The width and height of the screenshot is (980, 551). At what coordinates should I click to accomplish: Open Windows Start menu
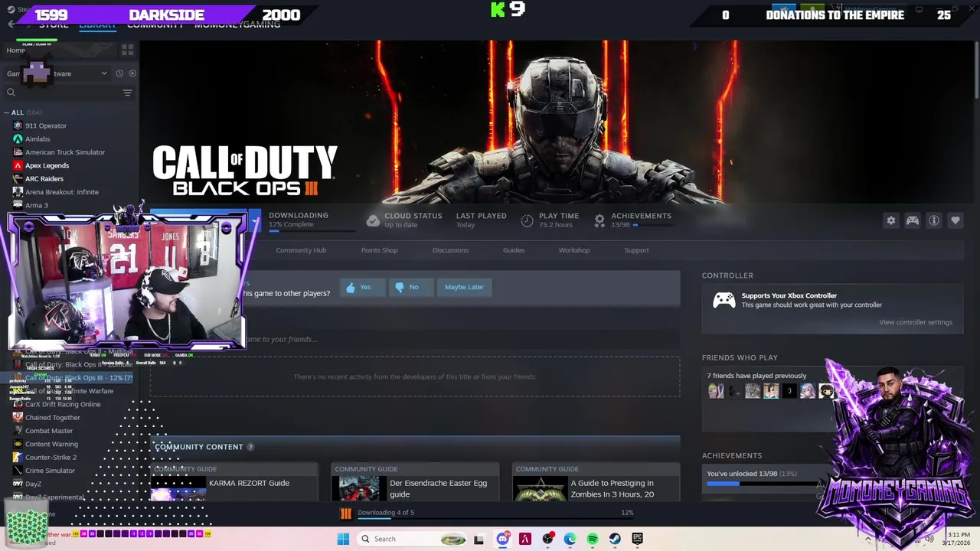(x=343, y=539)
